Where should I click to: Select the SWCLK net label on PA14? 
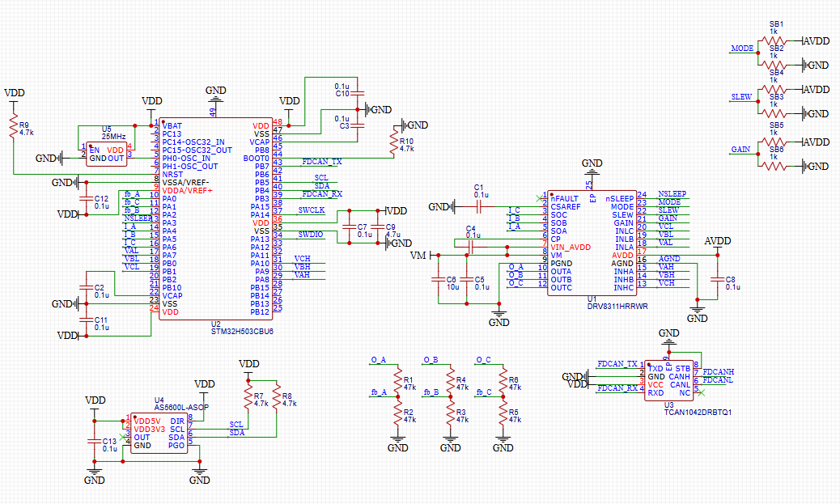[x=311, y=210]
